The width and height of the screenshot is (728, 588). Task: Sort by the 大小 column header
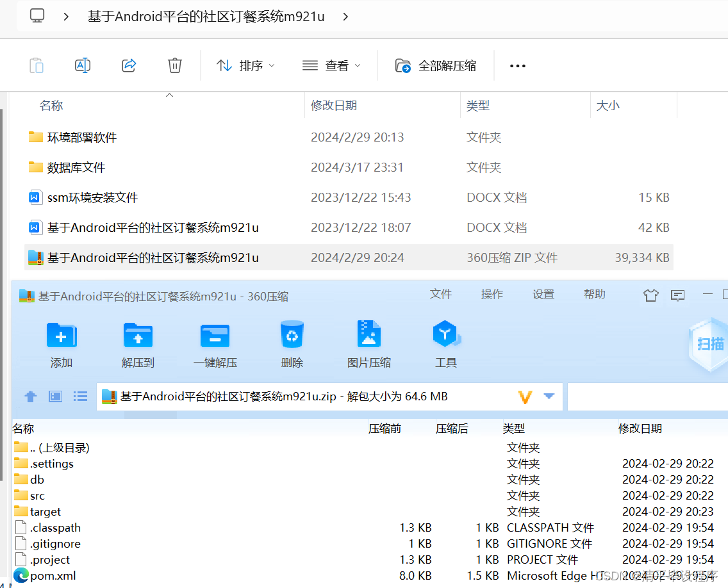pyautogui.click(x=608, y=105)
